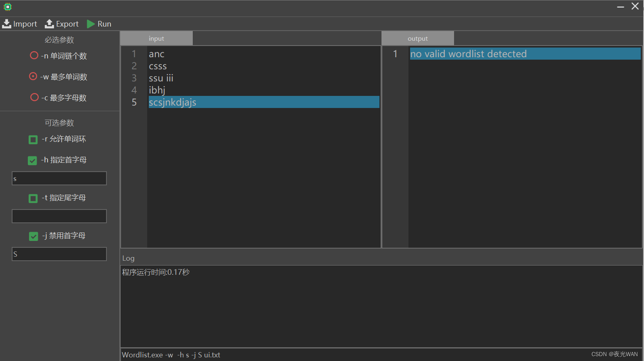
Task: Click input line 'ibhj'
Action: point(157,90)
